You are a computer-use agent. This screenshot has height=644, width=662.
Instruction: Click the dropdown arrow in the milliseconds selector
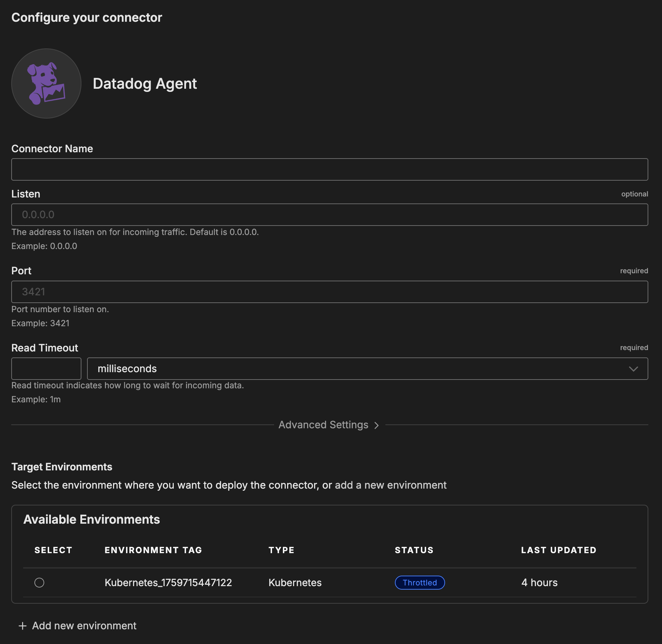pos(633,369)
